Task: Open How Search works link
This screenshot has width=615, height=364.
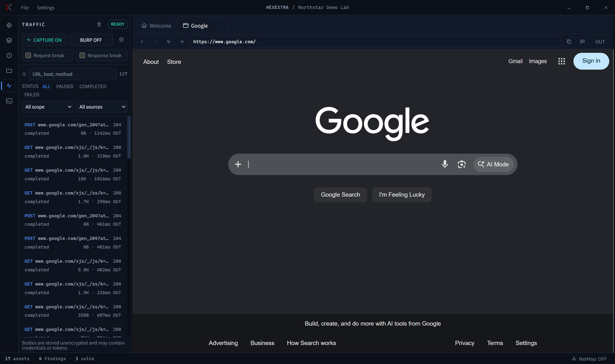Action: pos(311,343)
